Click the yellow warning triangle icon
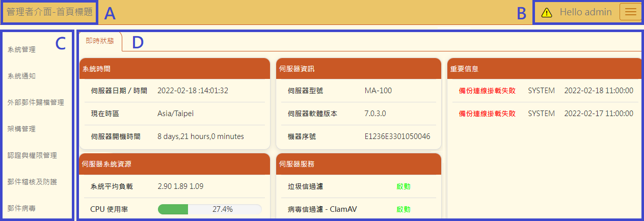Image resolution: width=644 pixels, height=221 pixels. coord(547,13)
